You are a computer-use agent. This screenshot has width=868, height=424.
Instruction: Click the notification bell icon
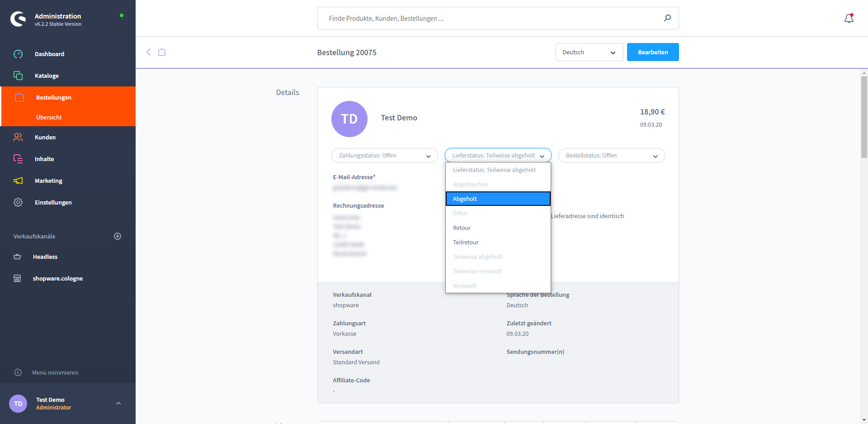tap(849, 19)
